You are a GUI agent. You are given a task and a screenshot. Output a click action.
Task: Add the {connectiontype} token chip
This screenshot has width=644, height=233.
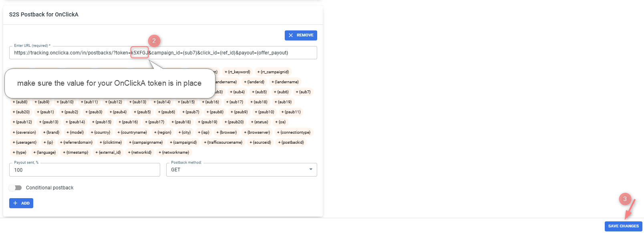pos(294,133)
